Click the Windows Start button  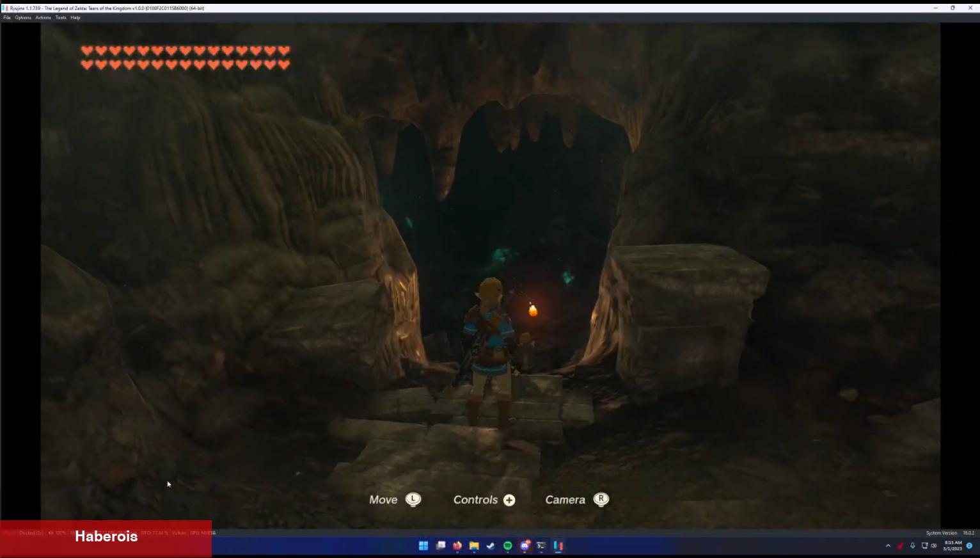tap(423, 546)
